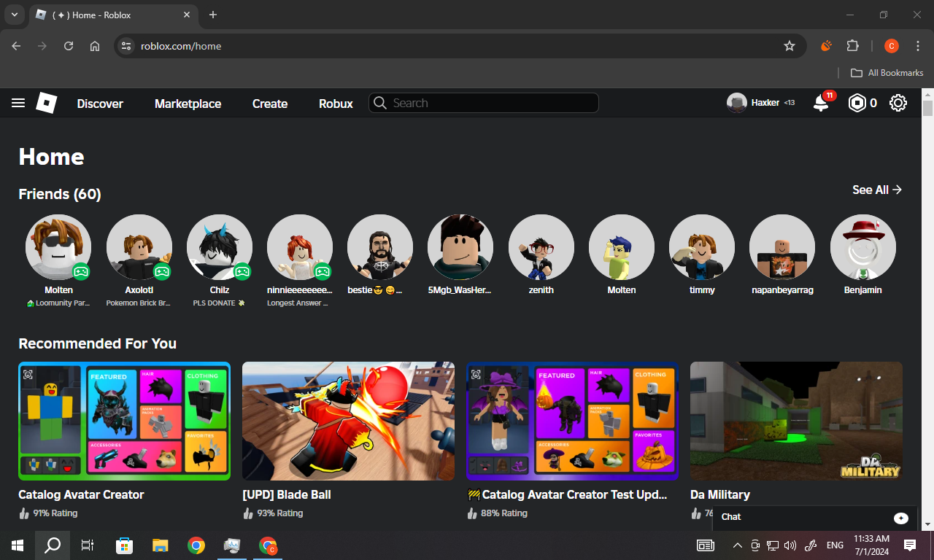Open the All Bookmarks folder
This screenshot has width=934, height=560.
(x=887, y=73)
